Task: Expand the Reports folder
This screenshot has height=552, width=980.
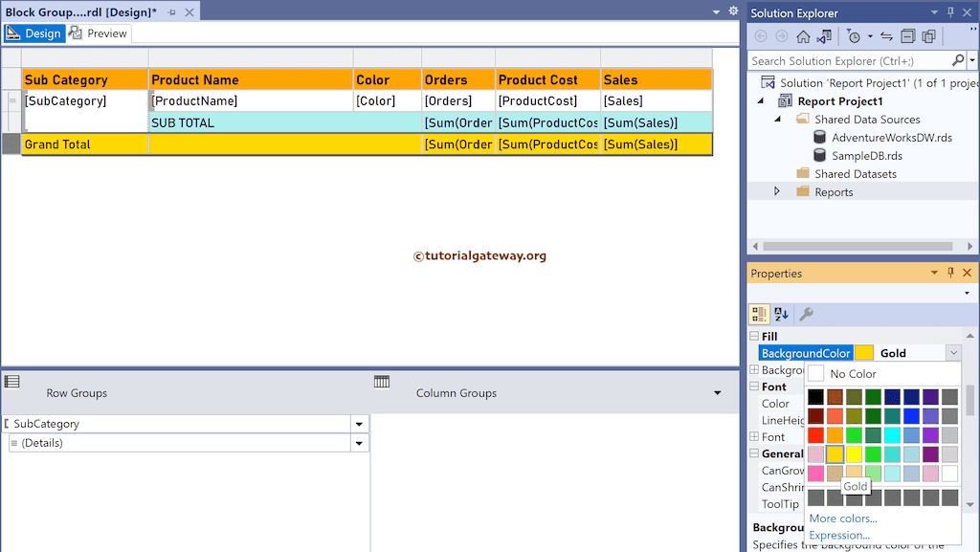Action: [776, 190]
